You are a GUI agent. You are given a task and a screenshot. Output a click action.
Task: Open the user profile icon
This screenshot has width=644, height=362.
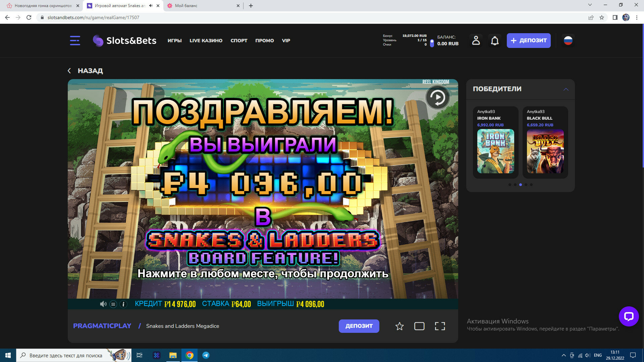pyautogui.click(x=476, y=41)
